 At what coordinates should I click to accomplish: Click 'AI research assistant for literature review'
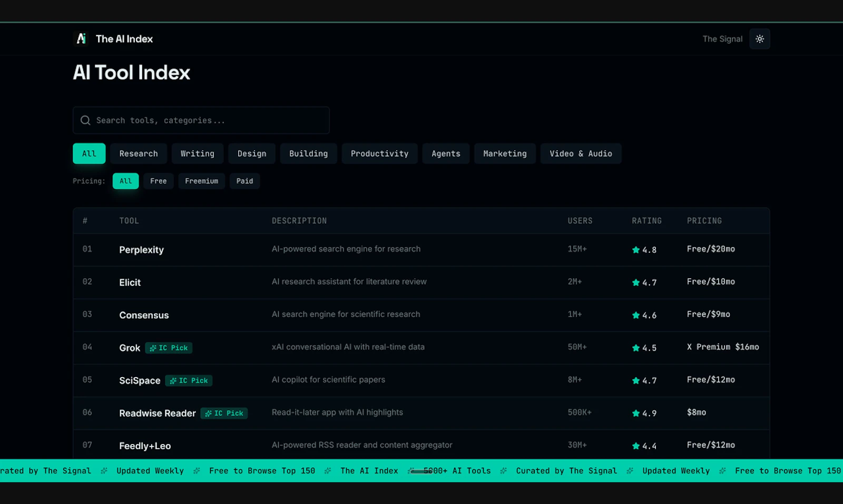click(349, 281)
